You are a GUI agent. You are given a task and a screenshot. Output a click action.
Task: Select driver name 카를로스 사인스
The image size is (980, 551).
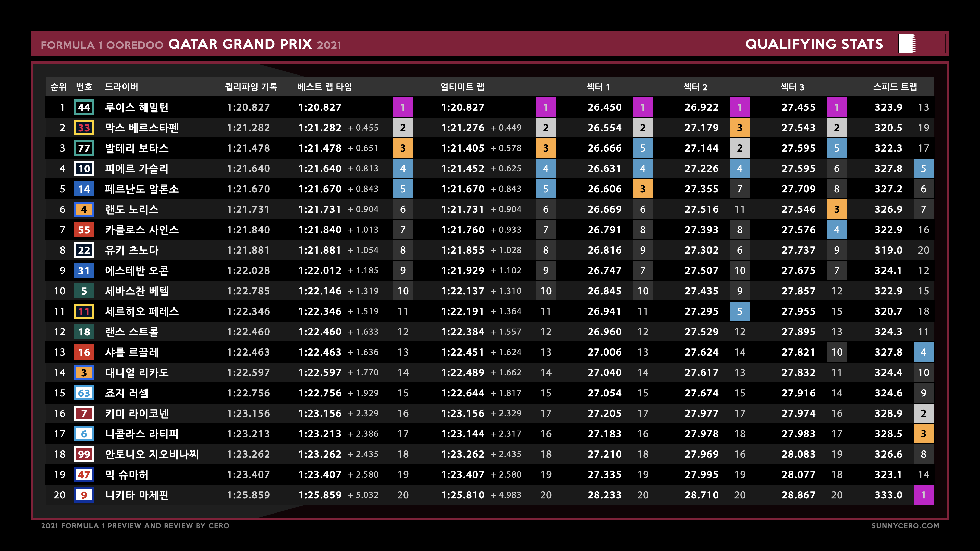[x=142, y=230]
